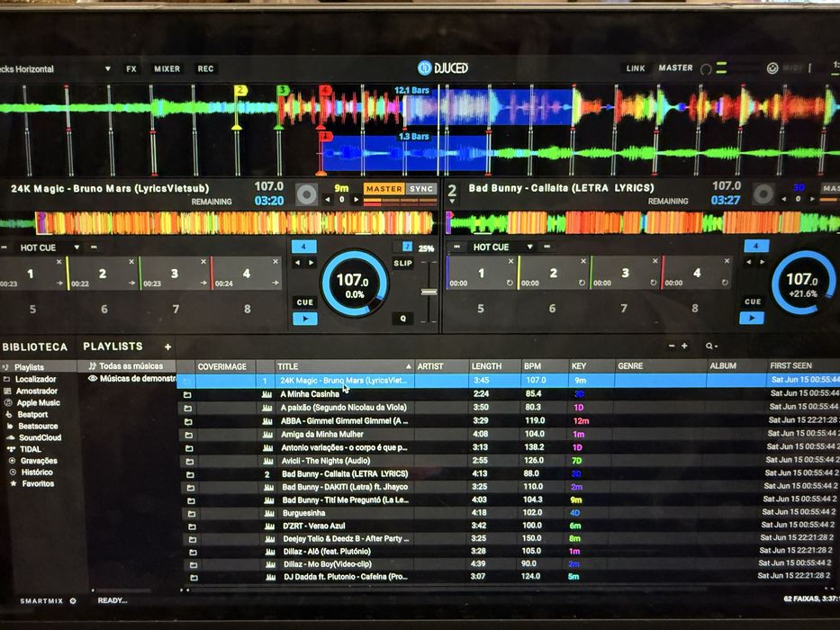Click previous pad page icon left of deck 2 HOT CUE
The width and height of the screenshot is (840, 630).
[457, 247]
